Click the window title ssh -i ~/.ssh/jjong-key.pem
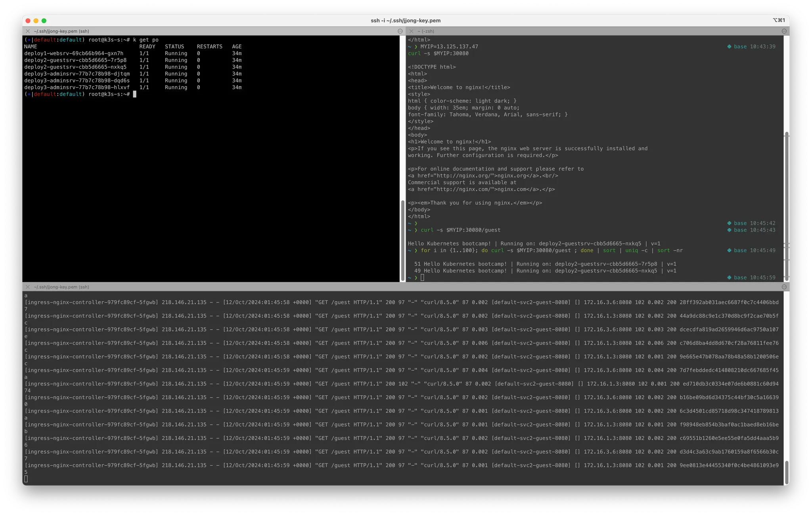Image resolution: width=812 pixels, height=515 pixels. click(x=406, y=21)
